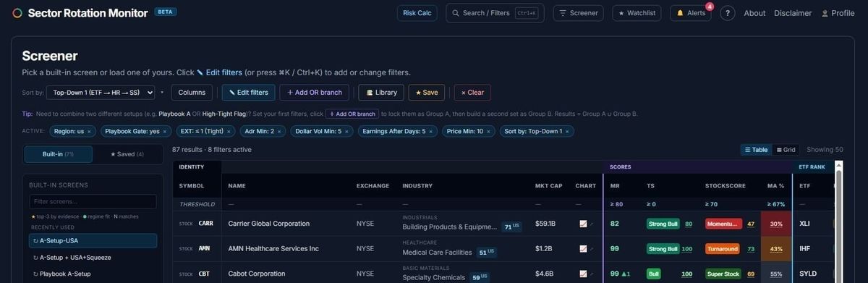
Task: Click the Sector Rotation Monitor logo icon
Action: point(17,13)
